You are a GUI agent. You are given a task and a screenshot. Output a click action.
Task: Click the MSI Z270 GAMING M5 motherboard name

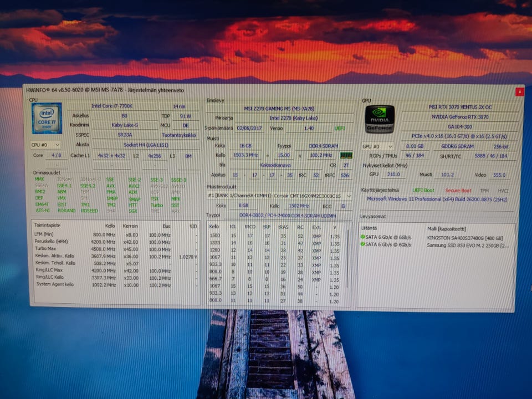tap(279, 109)
